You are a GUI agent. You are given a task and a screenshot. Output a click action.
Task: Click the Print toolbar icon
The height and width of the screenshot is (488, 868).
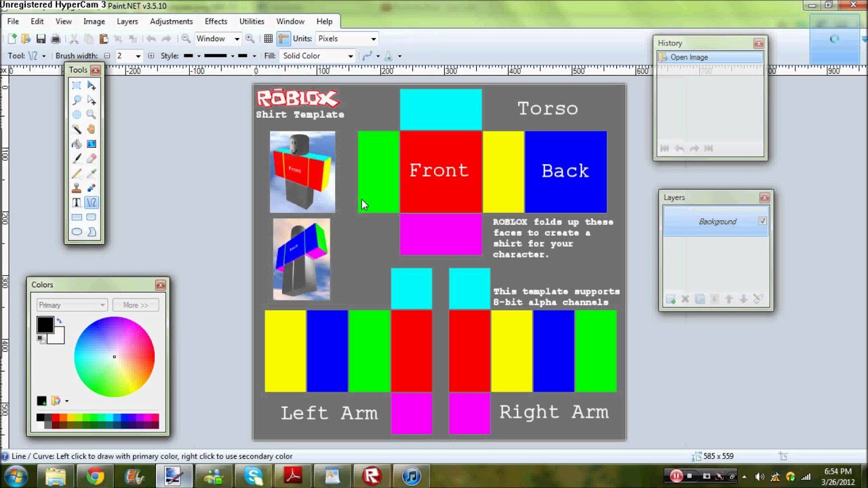tap(55, 39)
